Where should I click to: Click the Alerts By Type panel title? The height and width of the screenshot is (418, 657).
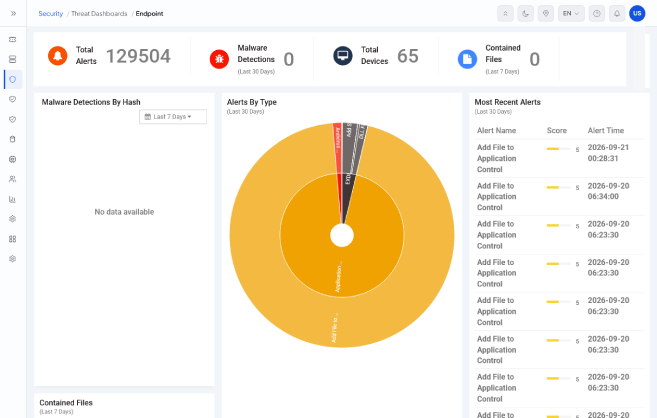coord(251,102)
